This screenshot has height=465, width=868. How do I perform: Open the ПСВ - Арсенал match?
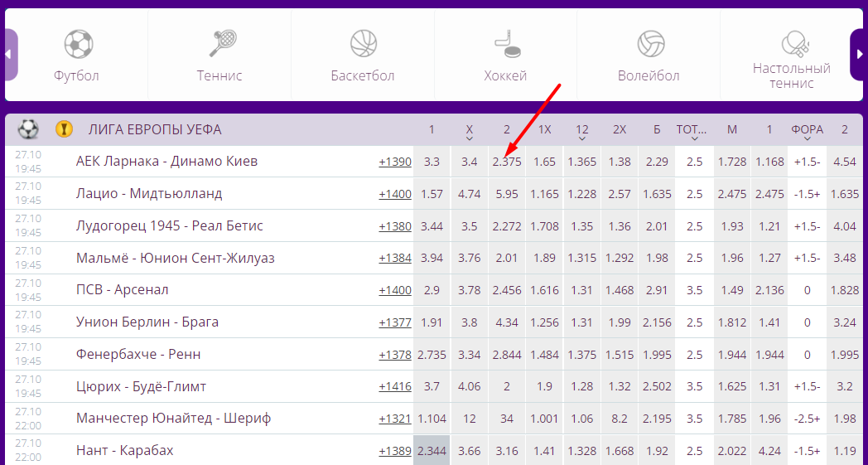tap(122, 290)
